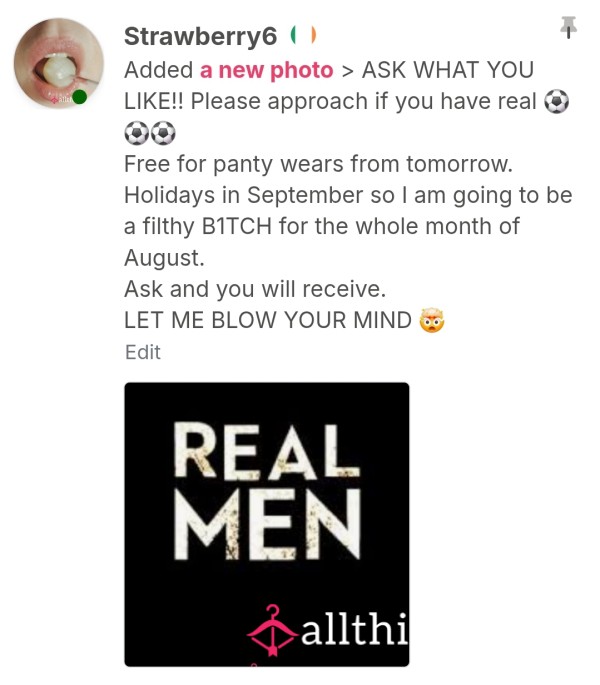This screenshot has width=600, height=685.
Task: Click the Ireland flag icon beside username
Action: pyautogui.click(x=303, y=36)
